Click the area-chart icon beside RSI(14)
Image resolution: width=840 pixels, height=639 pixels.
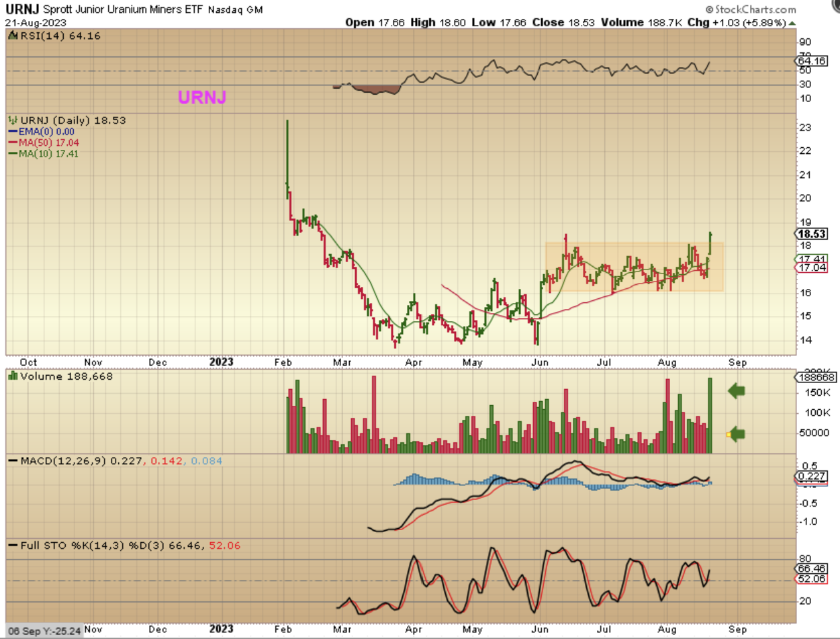click(x=12, y=36)
